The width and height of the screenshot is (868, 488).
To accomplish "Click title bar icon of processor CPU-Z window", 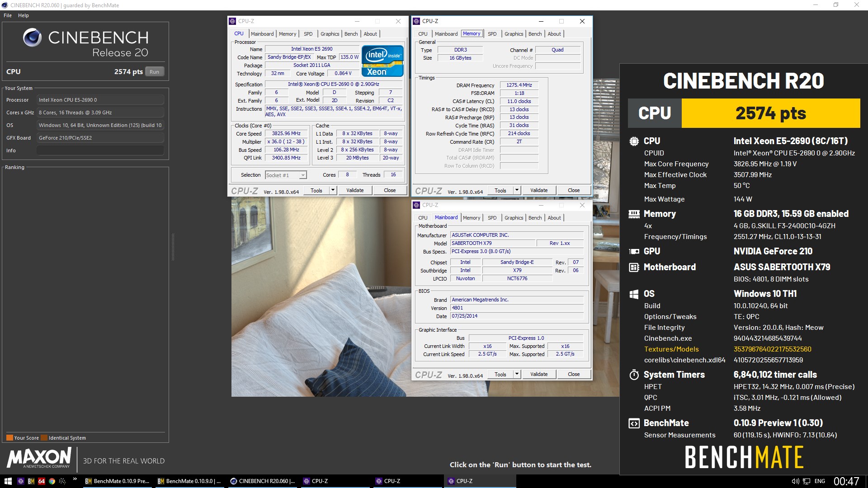I will (232, 21).
